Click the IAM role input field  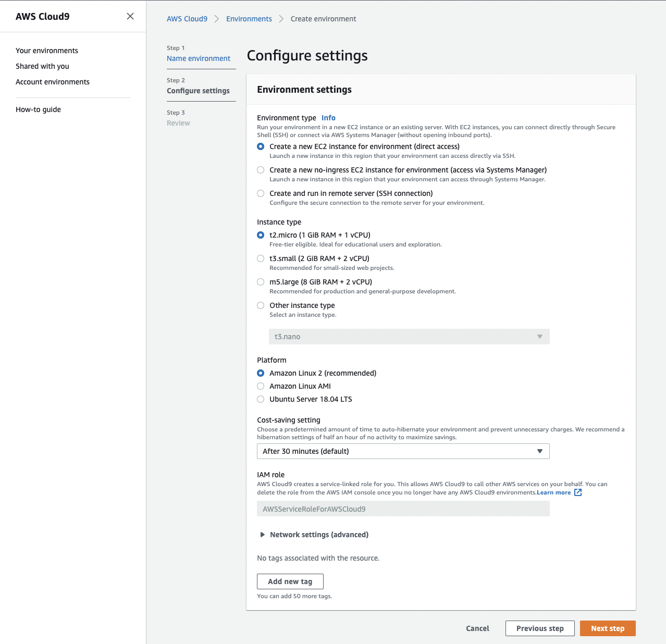click(403, 509)
